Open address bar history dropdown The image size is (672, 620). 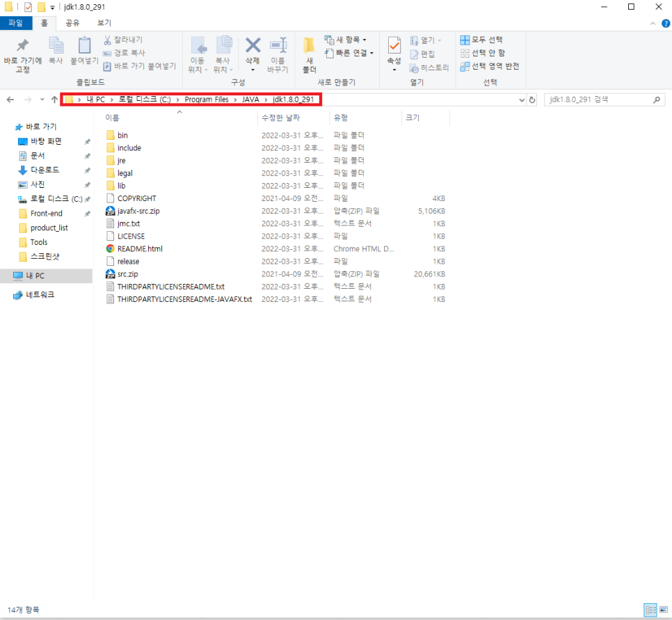tap(522, 100)
